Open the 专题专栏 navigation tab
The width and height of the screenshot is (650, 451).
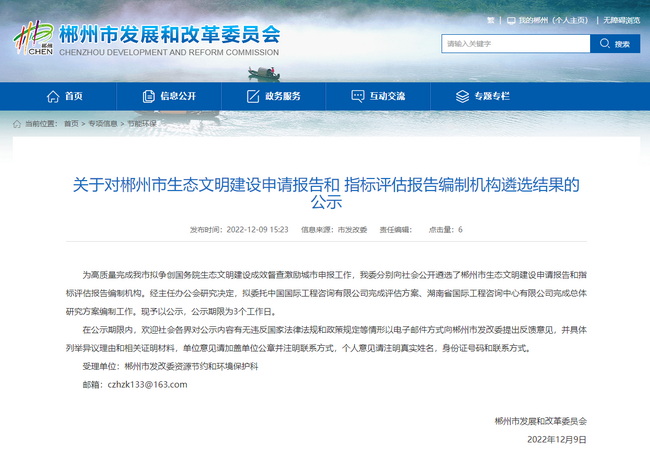tap(491, 96)
